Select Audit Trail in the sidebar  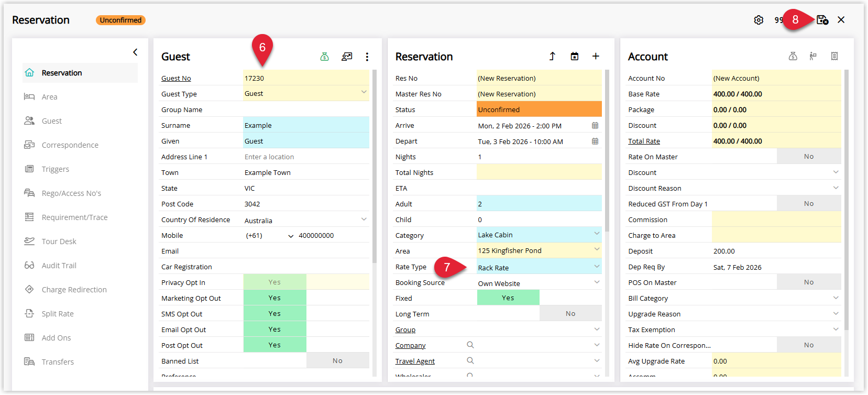(59, 266)
